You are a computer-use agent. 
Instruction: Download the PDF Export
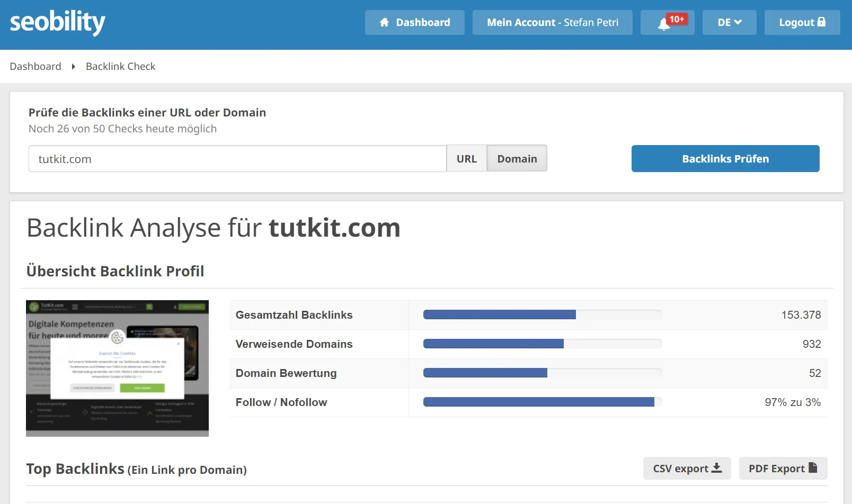pos(783,469)
